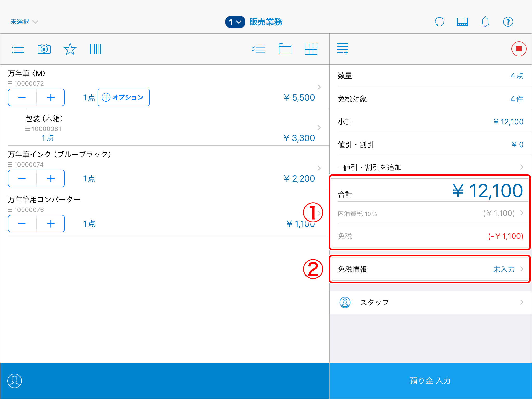
Task: Open the folder category icon
Action: coord(285,49)
